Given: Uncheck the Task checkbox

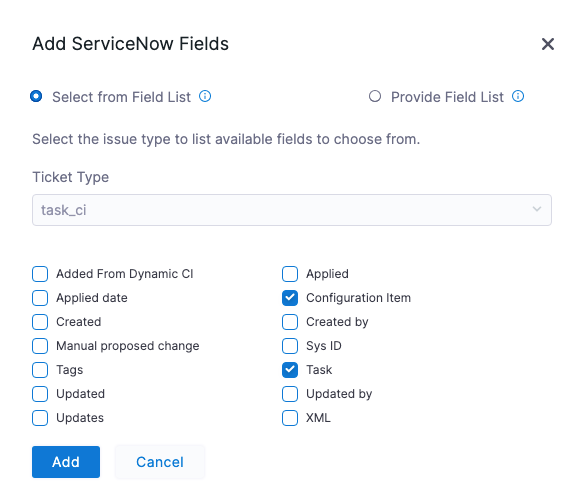Looking at the screenshot, I should [290, 370].
